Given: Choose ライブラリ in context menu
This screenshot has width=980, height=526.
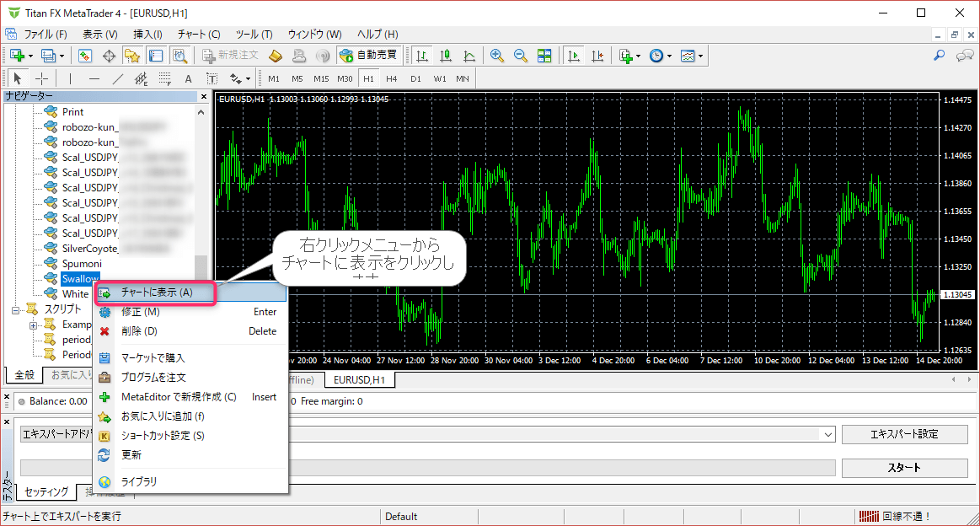Looking at the screenshot, I should [190, 481].
